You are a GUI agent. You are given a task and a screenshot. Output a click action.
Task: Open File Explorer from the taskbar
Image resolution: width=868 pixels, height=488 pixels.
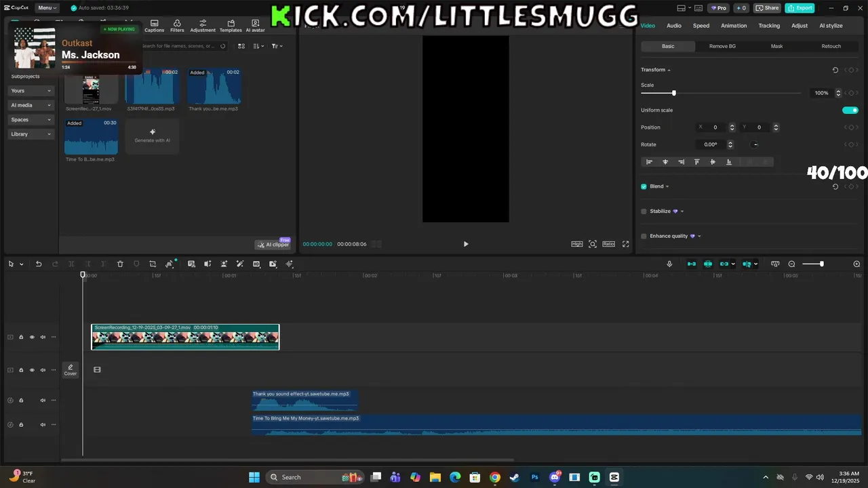[435, 477]
